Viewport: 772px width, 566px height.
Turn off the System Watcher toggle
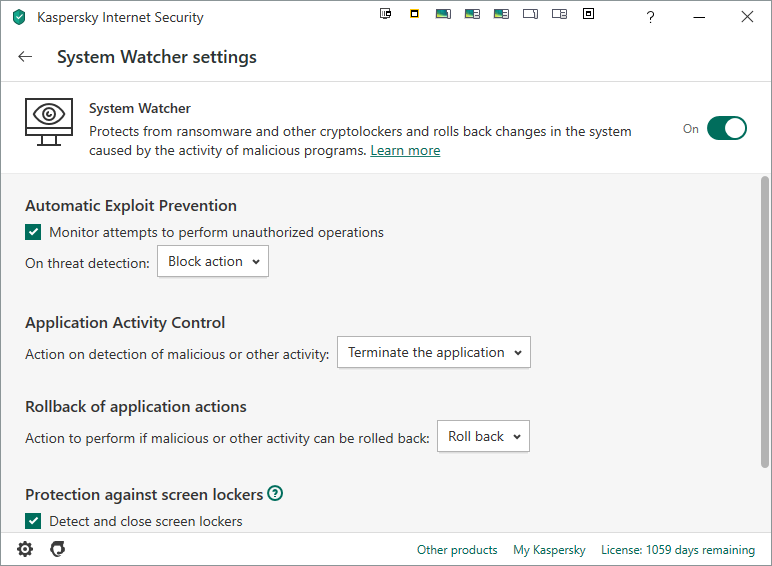click(x=727, y=128)
